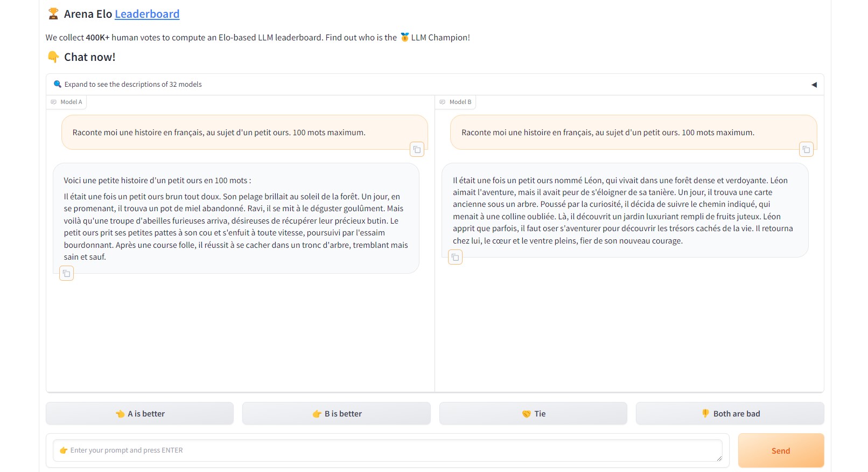The height and width of the screenshot is (472, 868).
Task: Click the Chat now! heading
Action: pos(90,57)
